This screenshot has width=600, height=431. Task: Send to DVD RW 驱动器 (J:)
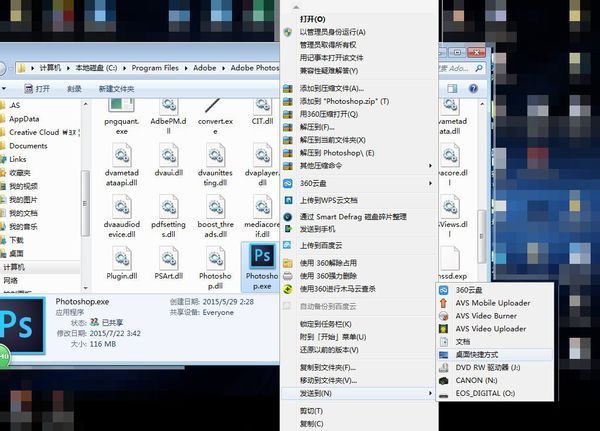pyautogui.click(x=495, y=367)
